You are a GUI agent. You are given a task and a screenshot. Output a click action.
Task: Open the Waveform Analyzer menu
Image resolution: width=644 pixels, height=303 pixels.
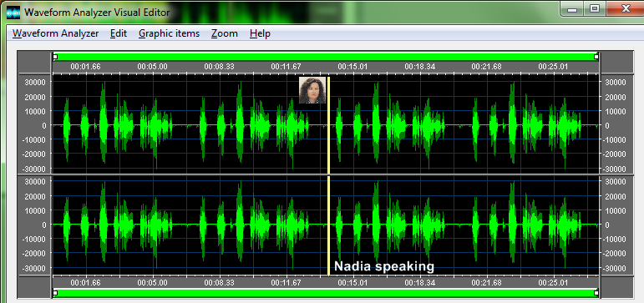55,33
